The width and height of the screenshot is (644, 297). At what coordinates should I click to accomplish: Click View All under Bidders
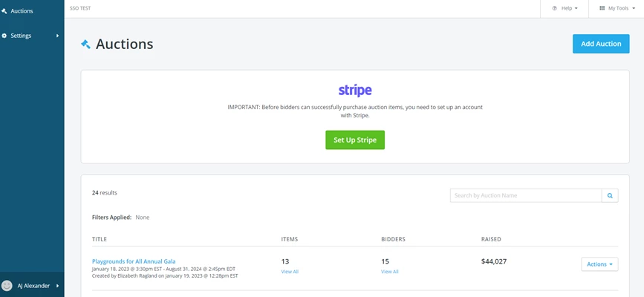click(389, 272)
